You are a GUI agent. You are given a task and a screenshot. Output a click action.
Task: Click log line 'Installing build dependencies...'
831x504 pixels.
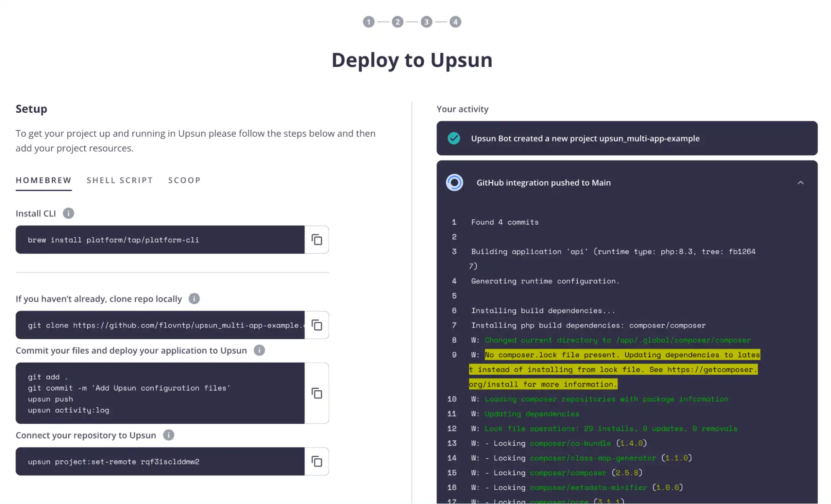pos(543,311)
